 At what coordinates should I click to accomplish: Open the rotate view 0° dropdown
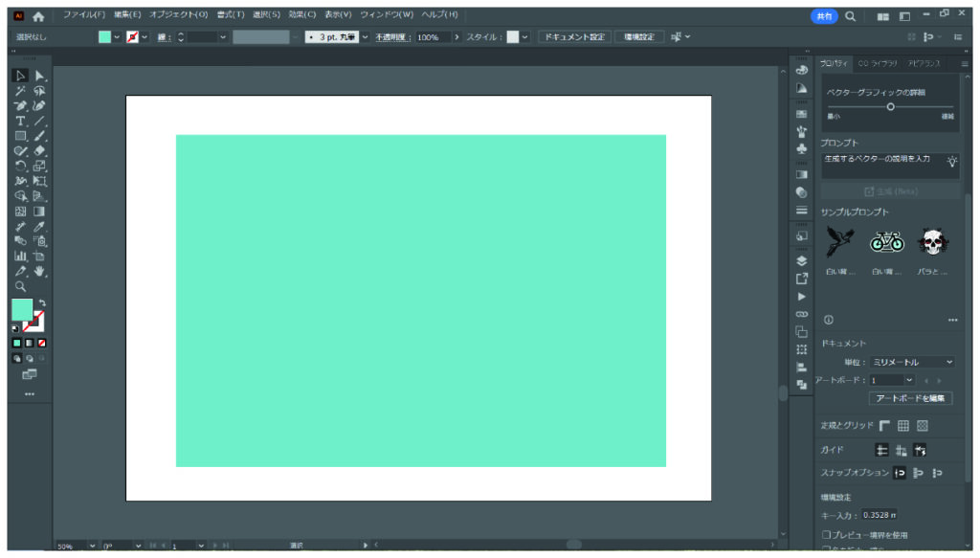tap(138, 547)
